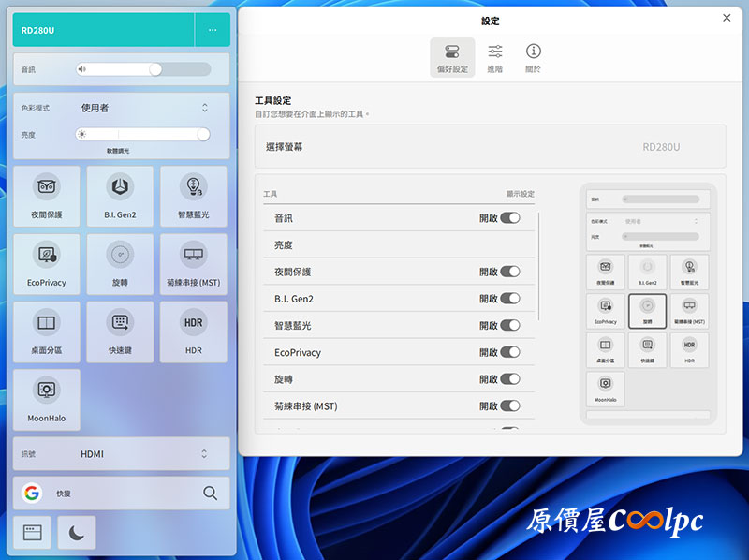Image resolution: width=749 pixels, height=560 pixels.
Task: Click the 軟體調光 label under brightness
Action: (118, 151)
